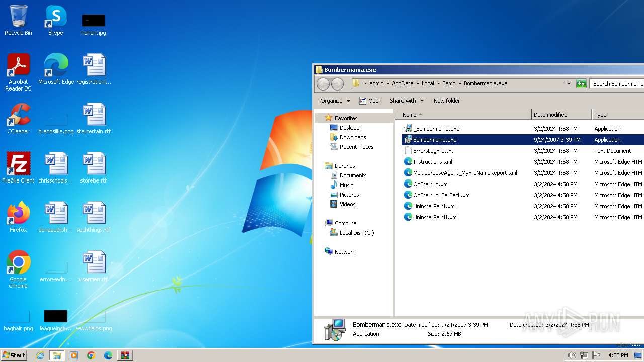
Task: Expand the Temp breadcrumb arrow
Action: 460,84
